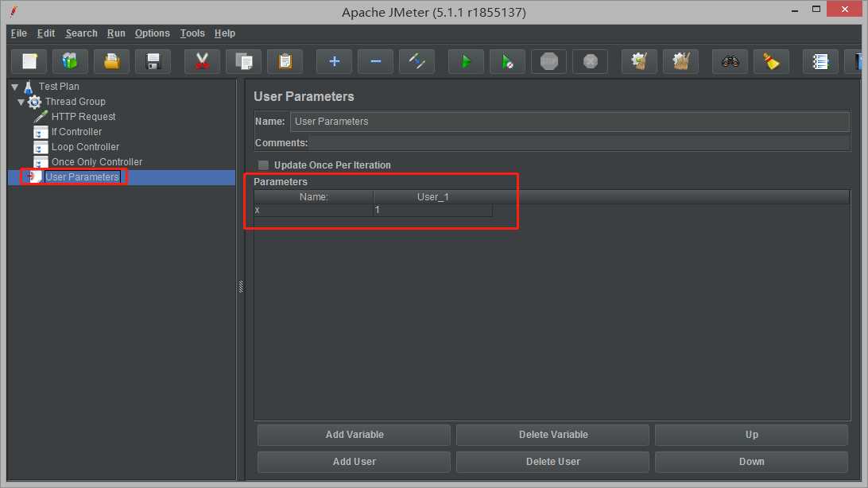This screenshot has height=488, width=868.
Task: Click the New test plan icon
Action: tap(29, 61)
